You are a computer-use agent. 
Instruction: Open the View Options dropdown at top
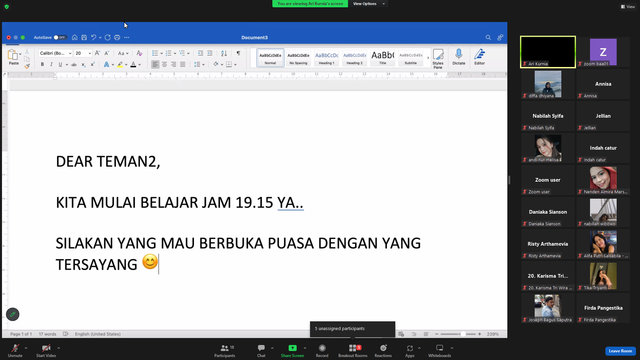[x=369, y=4]
